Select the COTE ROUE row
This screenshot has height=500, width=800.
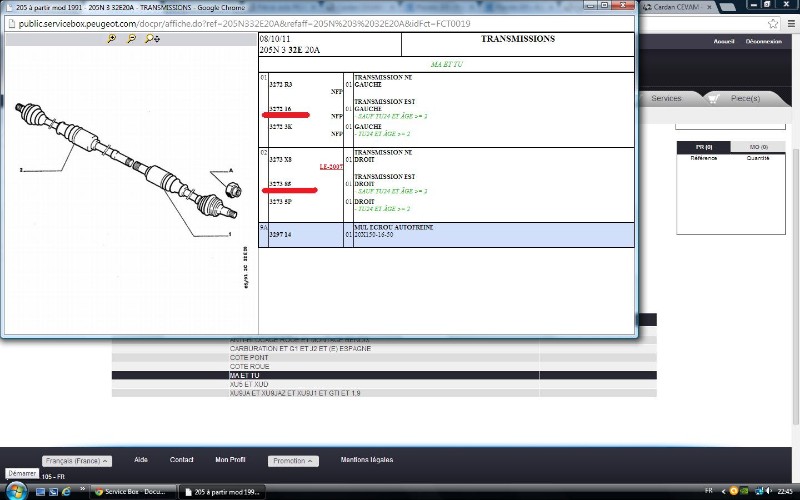click(384, 366)
